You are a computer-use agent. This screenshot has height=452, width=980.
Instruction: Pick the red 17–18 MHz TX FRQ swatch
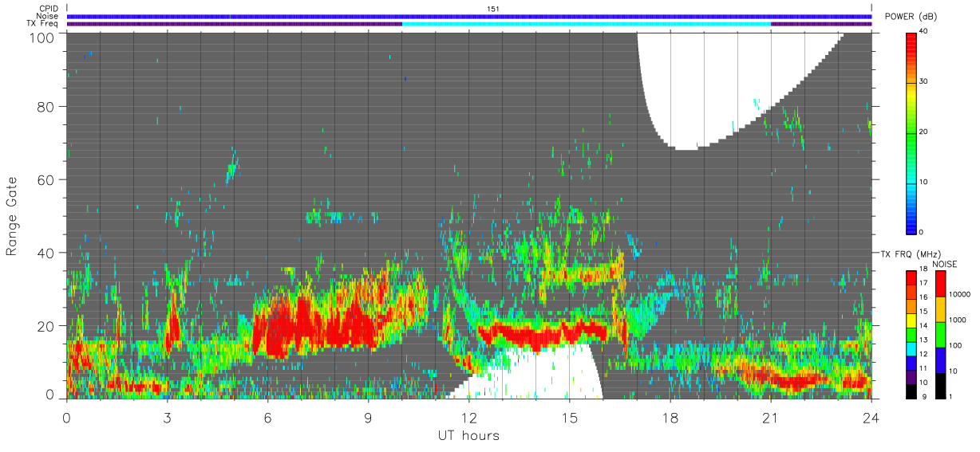[x=911, y=278]
